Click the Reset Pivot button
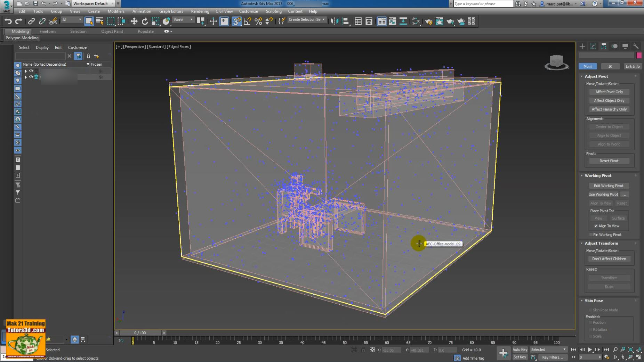Screen dimensions: 644x362 click(x=609, y=161)
